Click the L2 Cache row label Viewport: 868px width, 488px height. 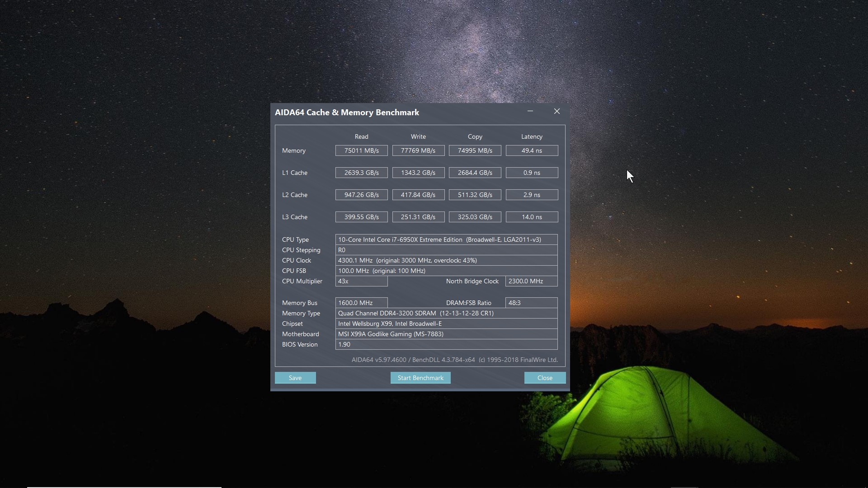pyautogui.click(x=295, y=195)
